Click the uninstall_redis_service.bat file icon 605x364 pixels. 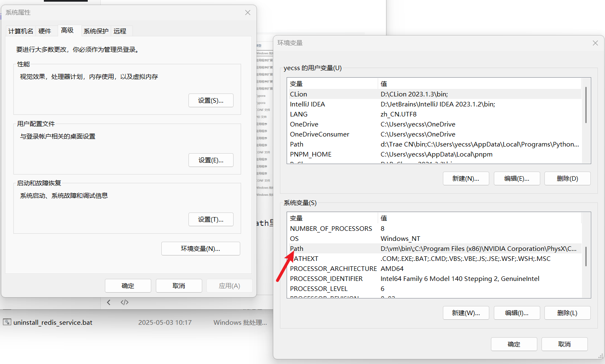pyautogui.click(x=7, y=322)
